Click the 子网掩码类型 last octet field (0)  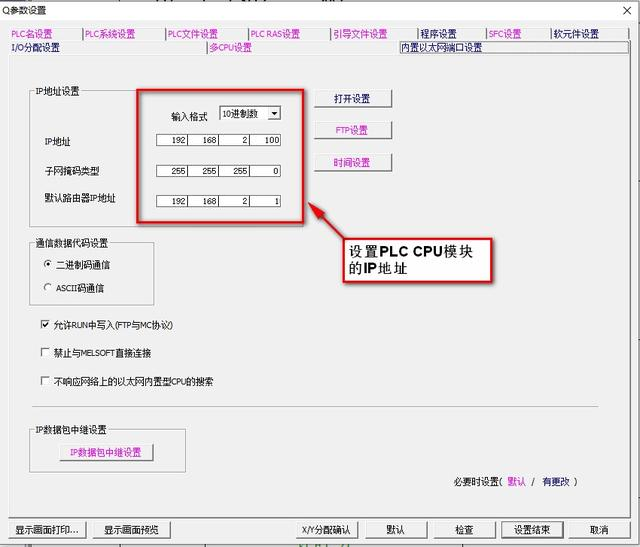pyautogui.click(x=265, y=171)
